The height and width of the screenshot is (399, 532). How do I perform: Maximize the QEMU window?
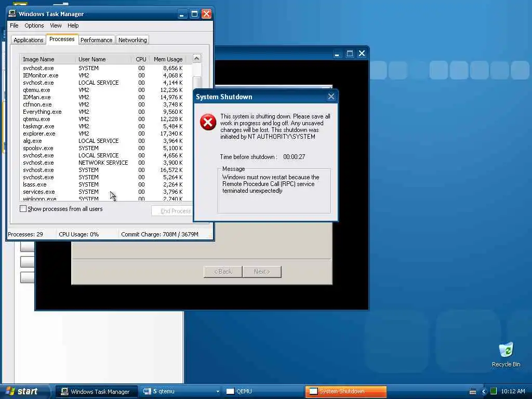click(x=350, y=54)
